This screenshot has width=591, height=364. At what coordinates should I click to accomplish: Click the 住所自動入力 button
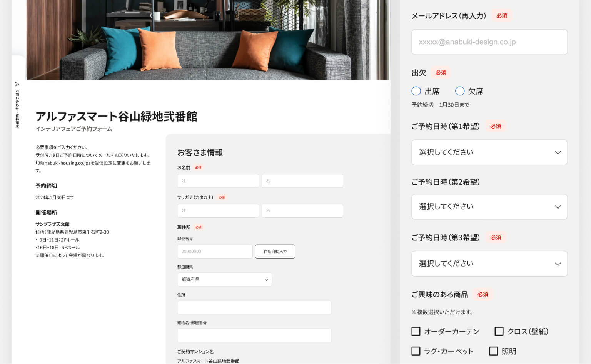(275, 252)
